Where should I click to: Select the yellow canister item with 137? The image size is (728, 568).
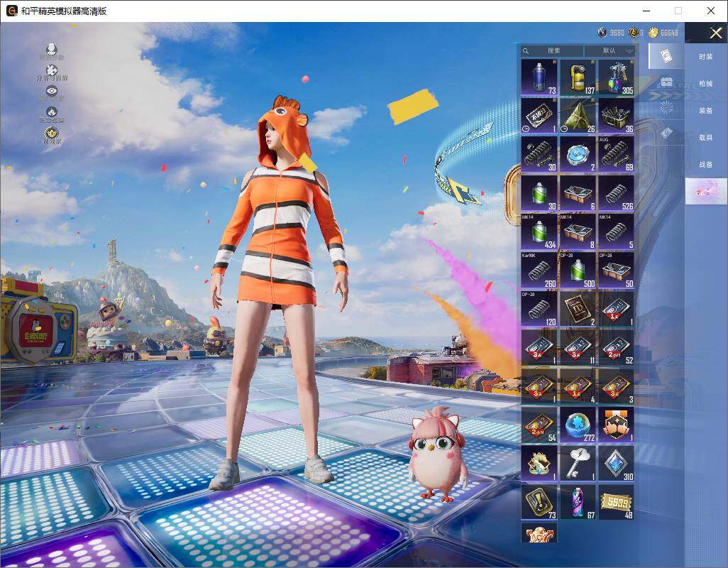click(x=578, y=77)
